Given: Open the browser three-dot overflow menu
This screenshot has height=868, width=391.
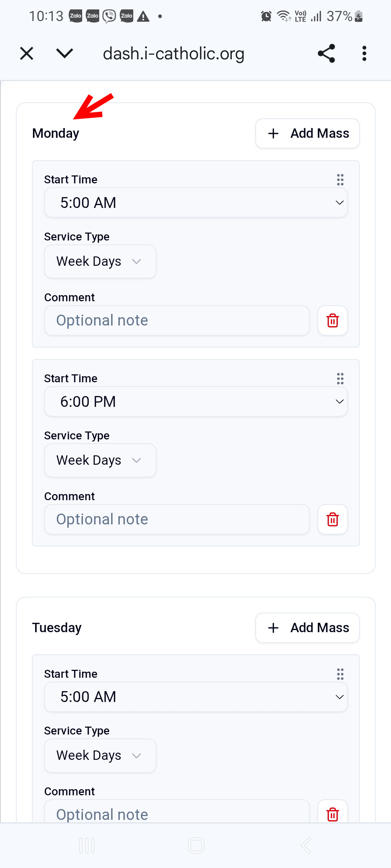Looking at the screenshot, I should point(364,54).
